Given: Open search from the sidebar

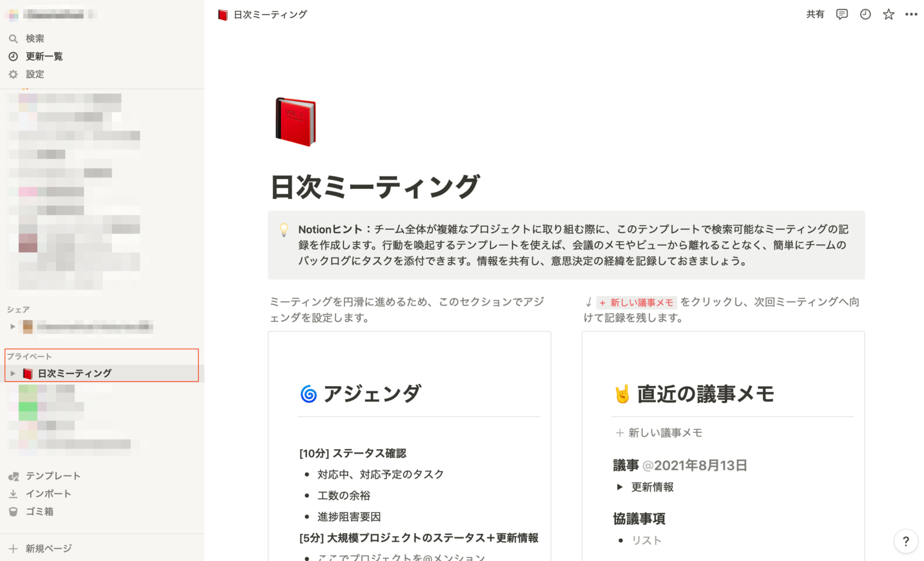Looking at the screenshot, I should coord(34,38).
